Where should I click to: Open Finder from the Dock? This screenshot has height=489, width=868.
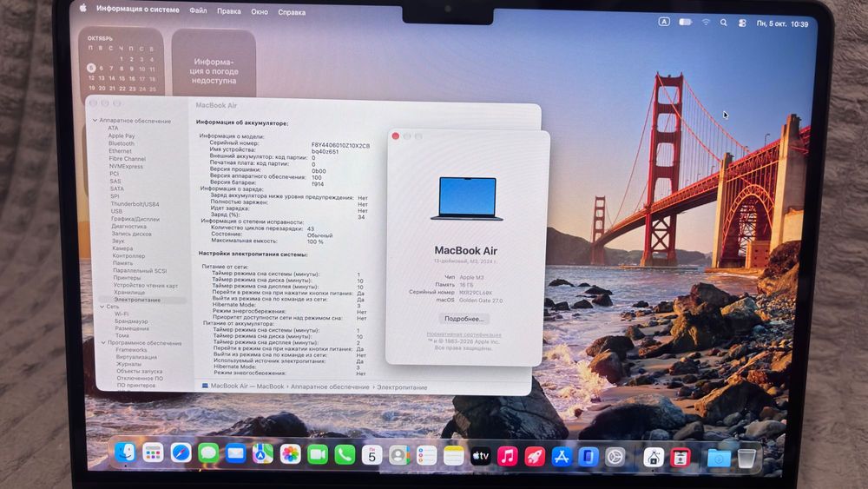click(x=126, y=453)
